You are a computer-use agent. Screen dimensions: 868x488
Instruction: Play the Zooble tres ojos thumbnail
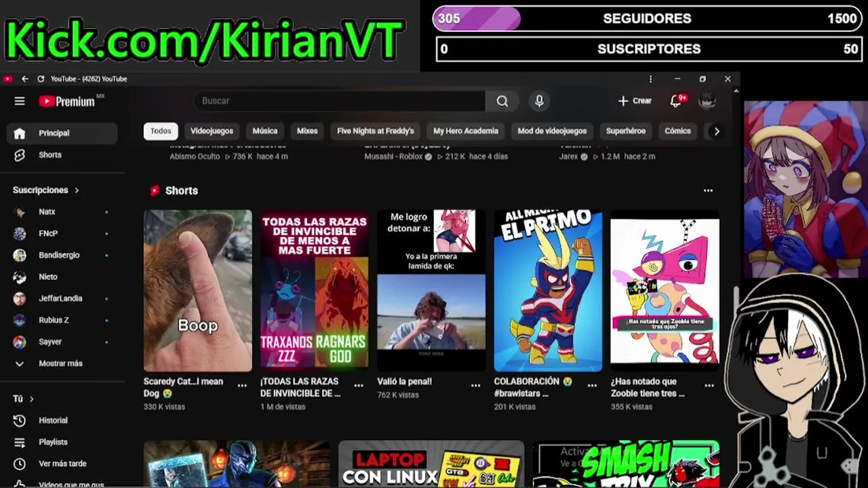coord(664,290)
